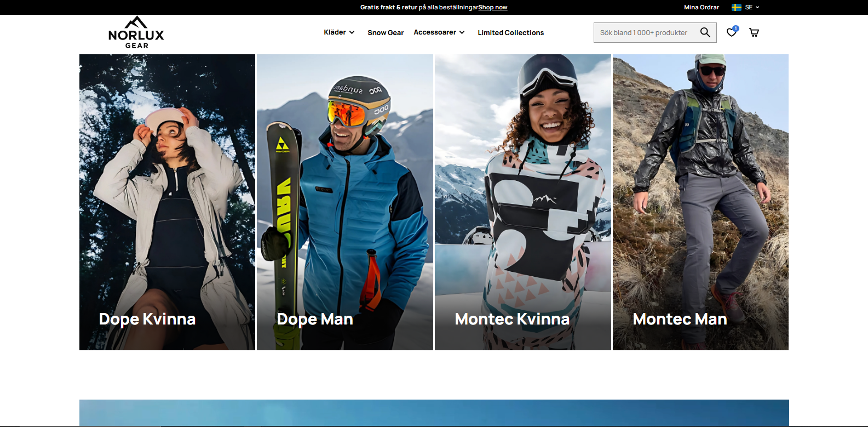Follow the Shop now link
The image size is (868, 427).
(x=493, y=7)
